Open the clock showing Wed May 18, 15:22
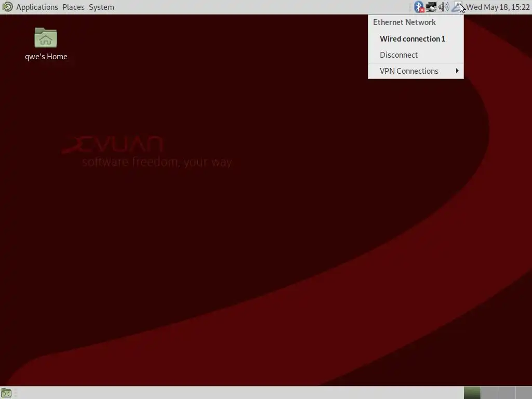Screen dimensions: 532x399 498,7
